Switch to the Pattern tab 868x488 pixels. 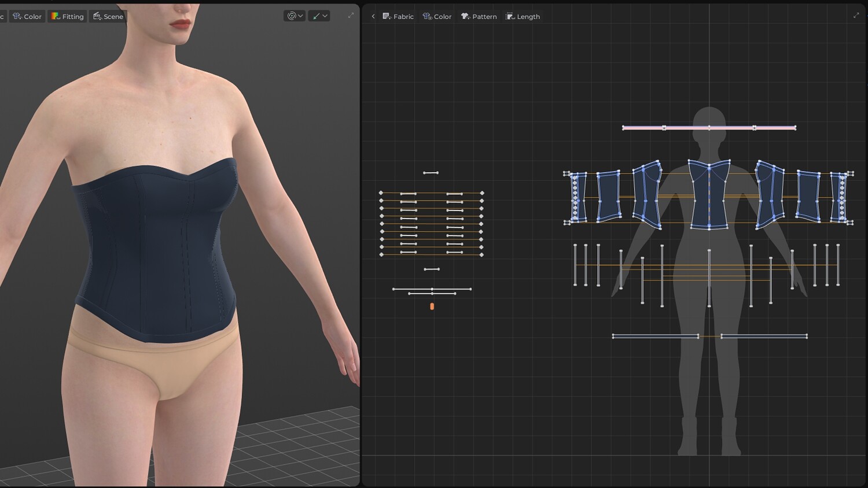pyautogui.click(x=479, y=16)
